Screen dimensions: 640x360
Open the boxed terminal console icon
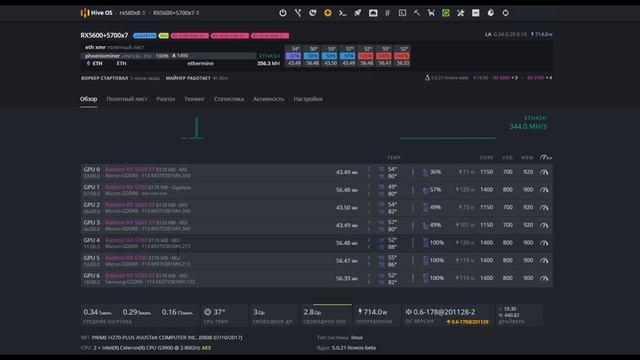[402, 13]
